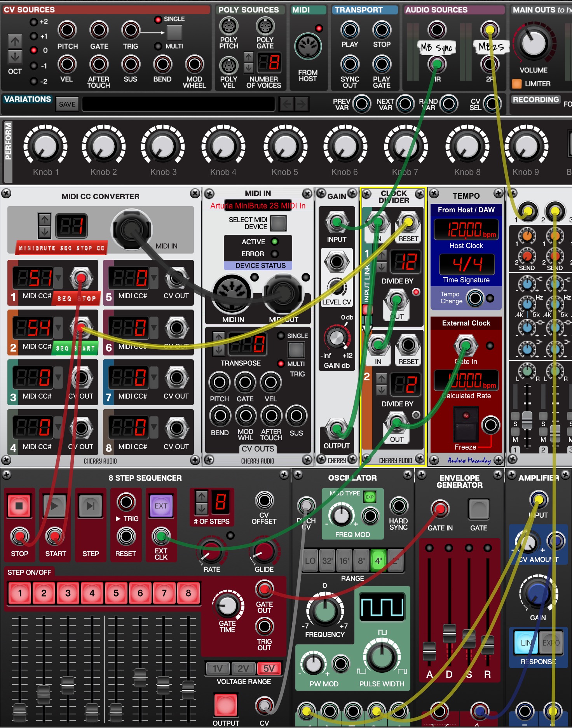The width and height of the screenshot is (572, 728).
Task: Click the GATE jack in CV Sources
Action: tap(99, 30)
